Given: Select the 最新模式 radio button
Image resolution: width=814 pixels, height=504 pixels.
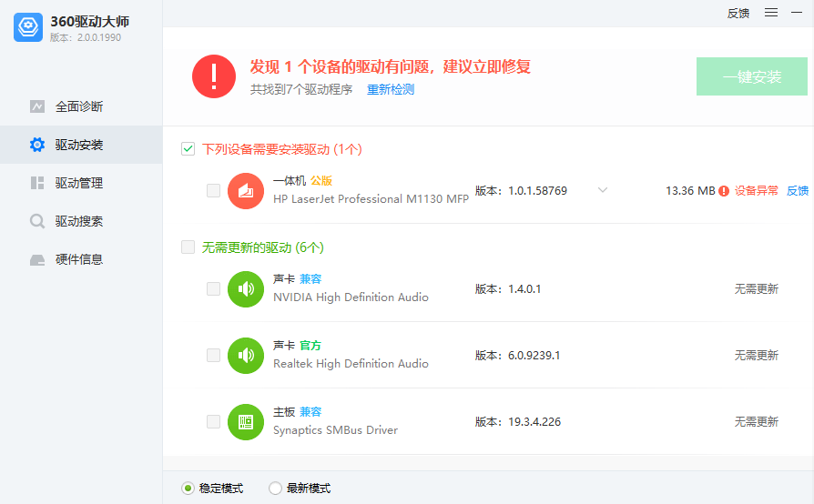Looking at the screenshot, I should [x=275, y=488].
